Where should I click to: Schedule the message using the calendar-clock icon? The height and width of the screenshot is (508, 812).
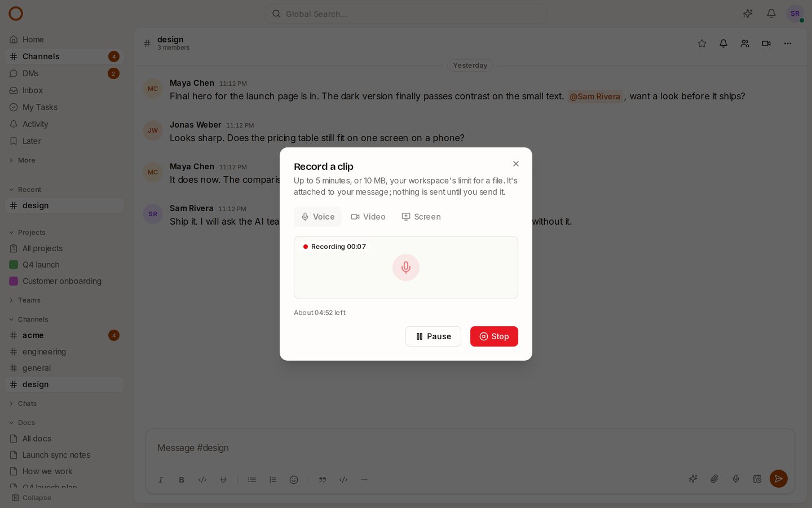757,479
